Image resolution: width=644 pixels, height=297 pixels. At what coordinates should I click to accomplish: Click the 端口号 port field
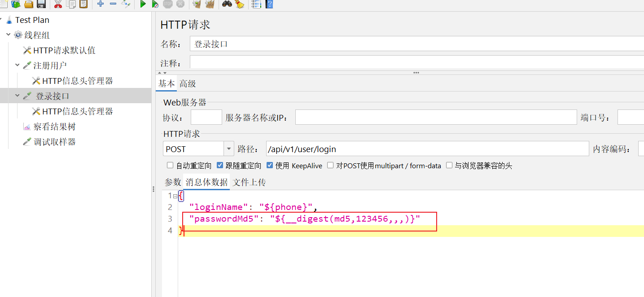coord(631,117)
